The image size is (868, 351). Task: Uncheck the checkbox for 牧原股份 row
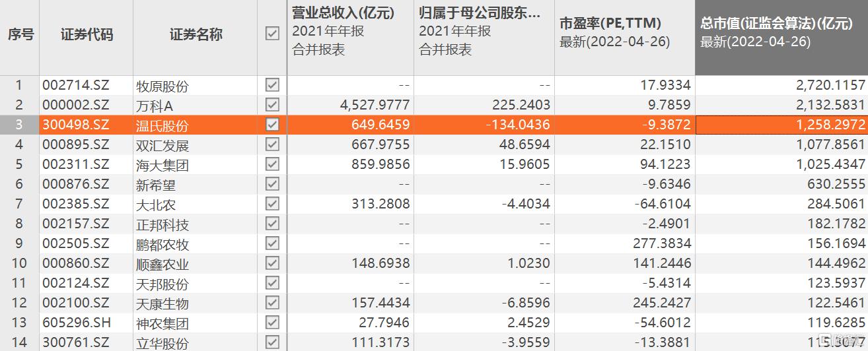pyautogui.click(x=272, y=85)
